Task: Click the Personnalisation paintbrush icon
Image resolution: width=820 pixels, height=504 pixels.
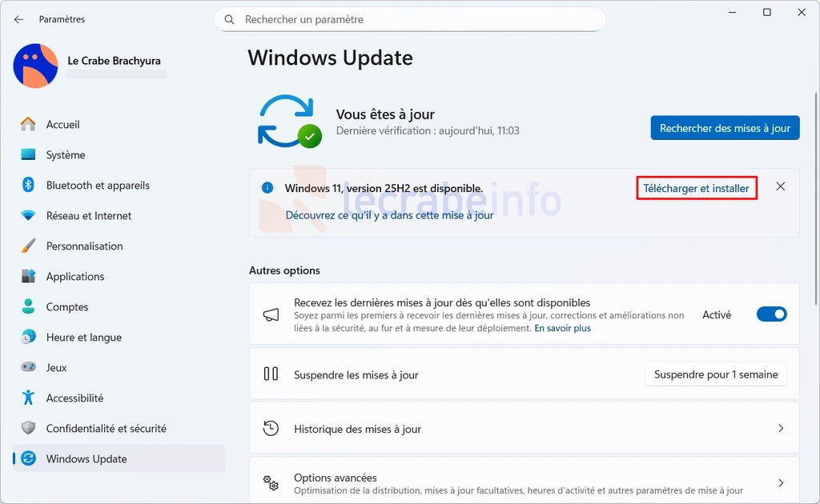Action: pyautogui.click(x=28, y=246)
